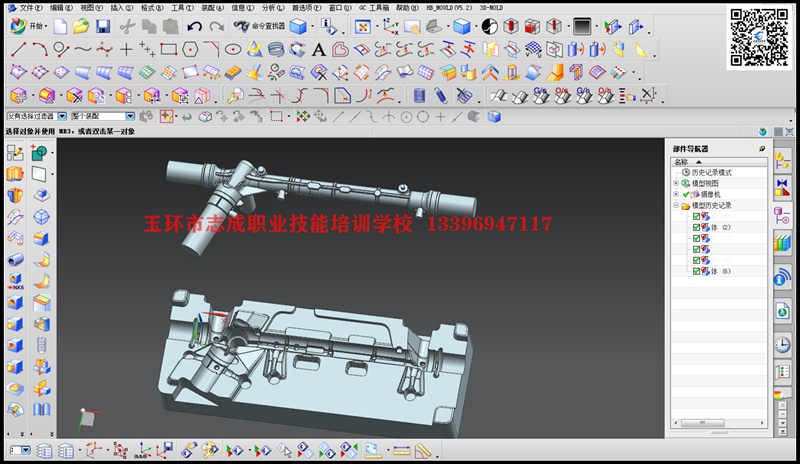
Task: Select the Helix spiral tool
Action: pos(276,49)
